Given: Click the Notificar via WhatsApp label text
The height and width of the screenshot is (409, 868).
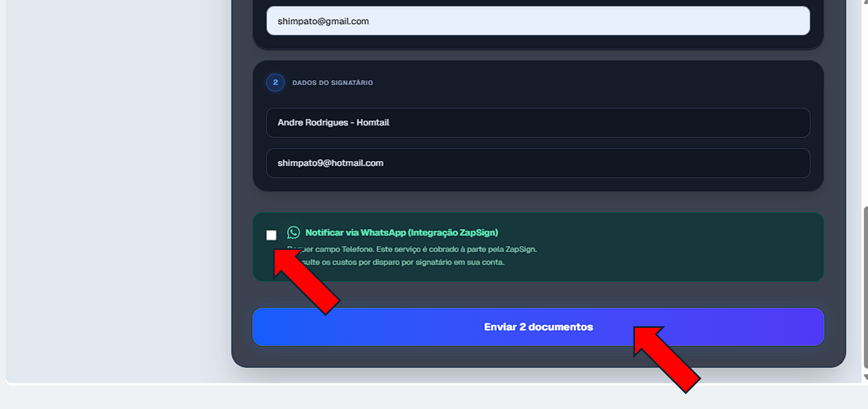Looking at the screenshot, I should [x=401, y=233].
